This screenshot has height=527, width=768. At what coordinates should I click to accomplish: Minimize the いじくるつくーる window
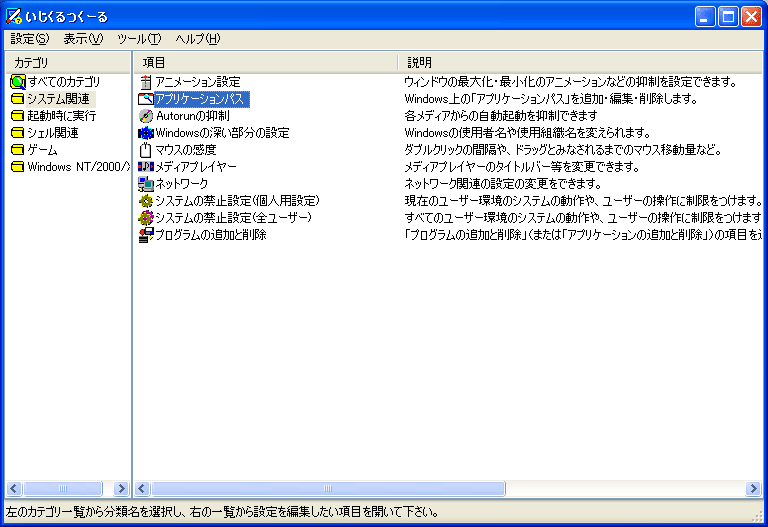tap(705, 17)
